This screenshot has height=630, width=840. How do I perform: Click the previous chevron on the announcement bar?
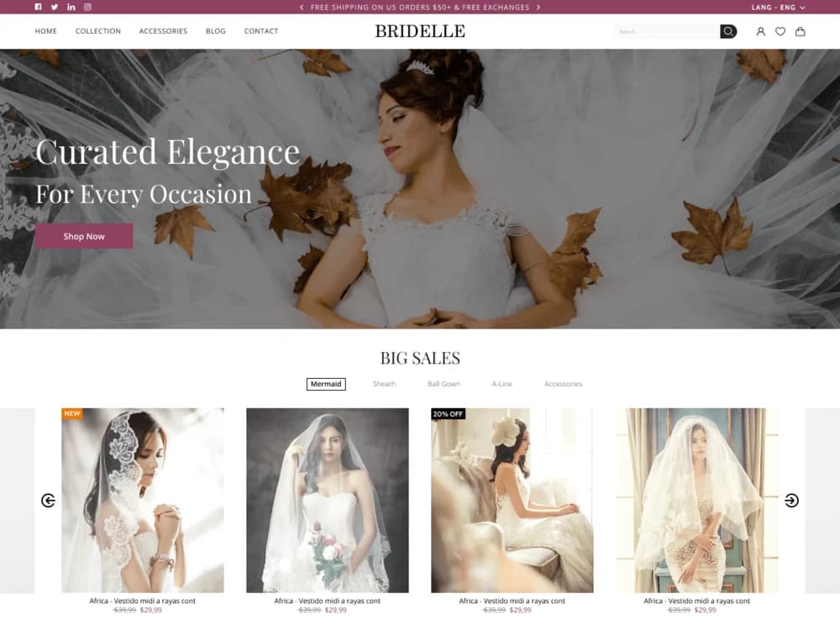tap(301, 7)
